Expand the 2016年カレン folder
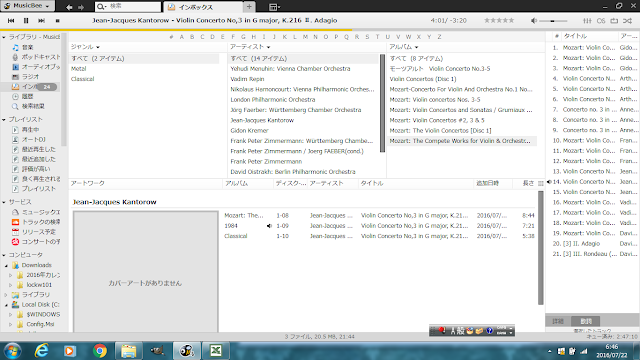Viewport: 640px width, 360px height. (x=11, y=275)
